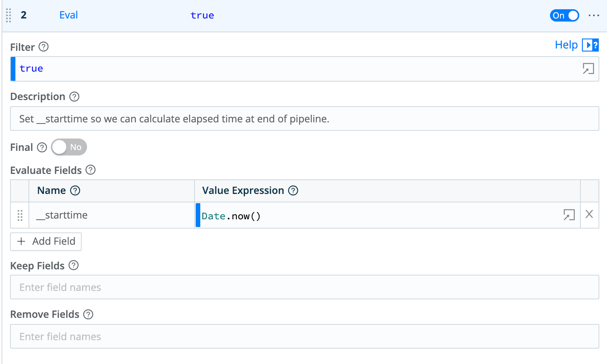Expand the Filter expression editor
The height and width of the screenshot is (364, 607).
(588, 69)
